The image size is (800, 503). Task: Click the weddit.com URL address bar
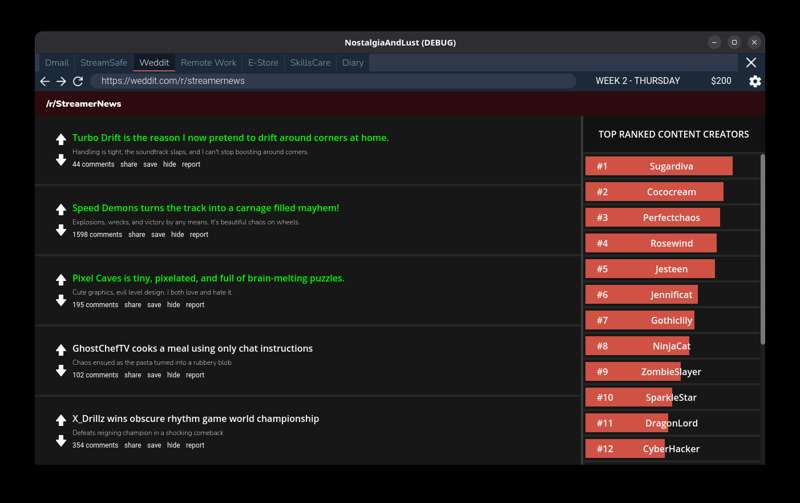pos(330,81)
